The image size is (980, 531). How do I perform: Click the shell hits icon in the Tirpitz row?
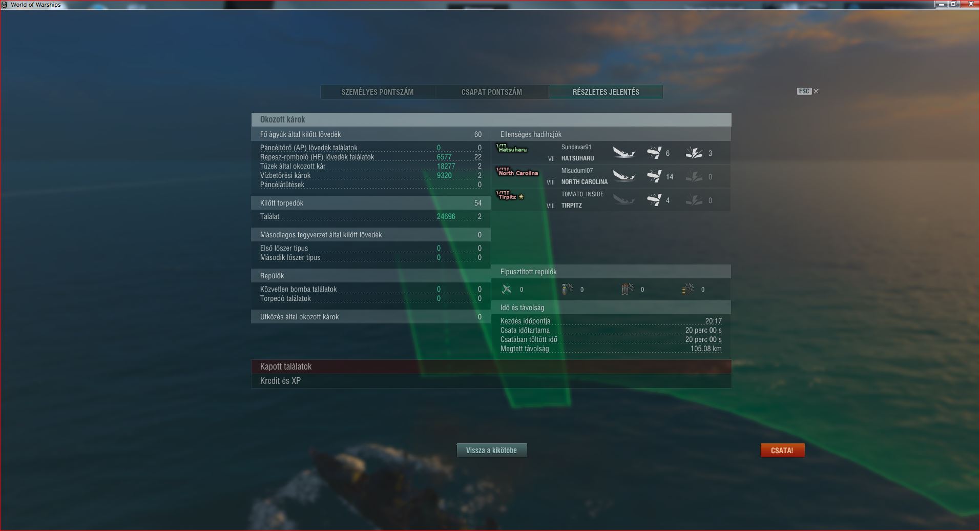pyautogui.click(x=654, y=200)
